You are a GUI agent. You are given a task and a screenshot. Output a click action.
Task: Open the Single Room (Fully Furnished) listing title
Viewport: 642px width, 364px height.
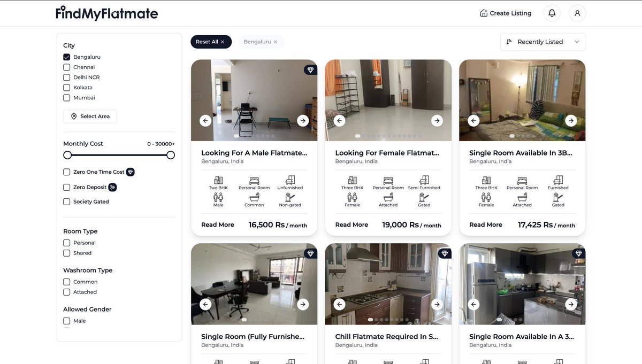(253, 337)
